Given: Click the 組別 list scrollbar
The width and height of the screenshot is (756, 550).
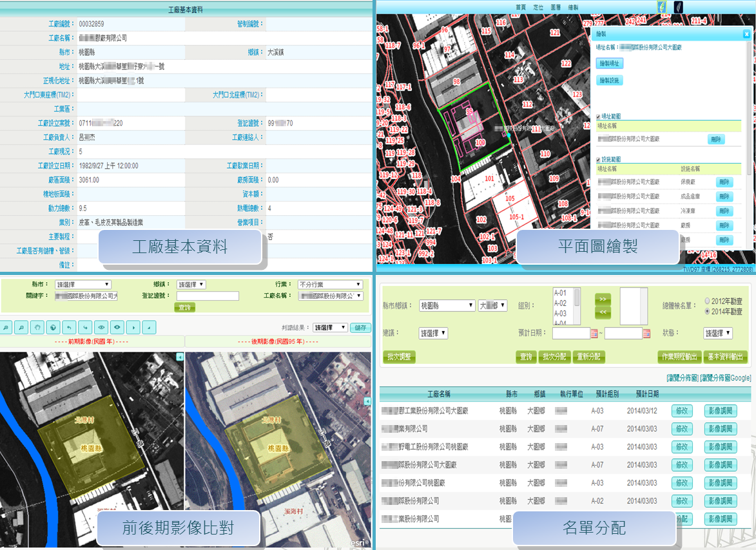Looking at the screenshot, I should [x=577, y=307].
